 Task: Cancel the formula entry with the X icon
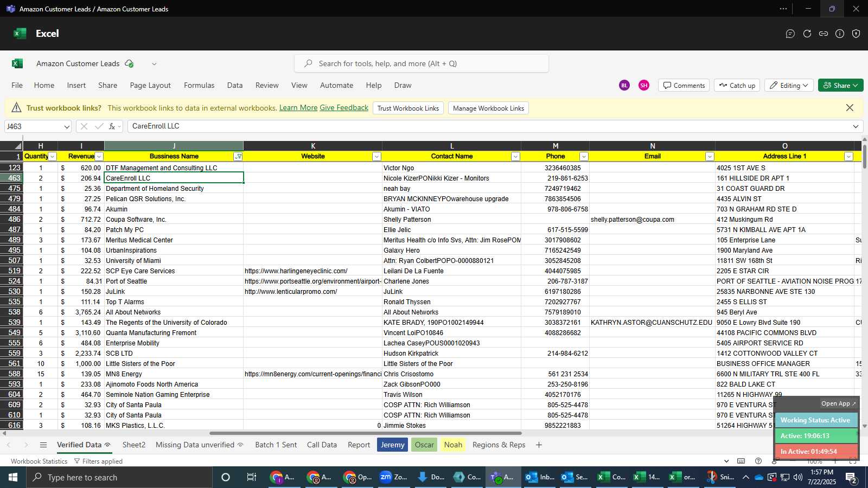click(x=84, y=126)
